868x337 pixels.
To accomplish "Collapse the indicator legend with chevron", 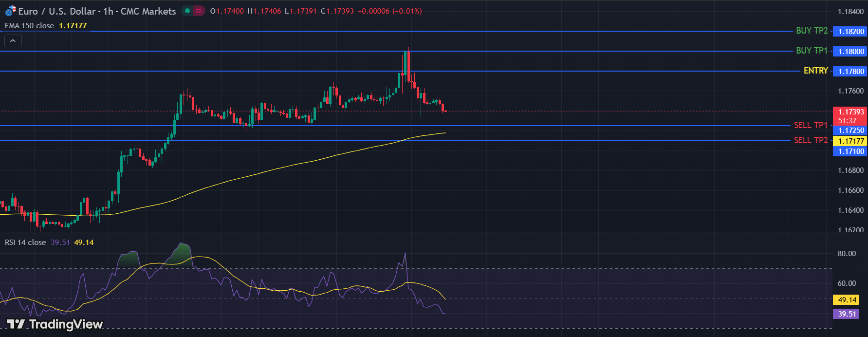I will pyautogui.click(x=13, y=41).
